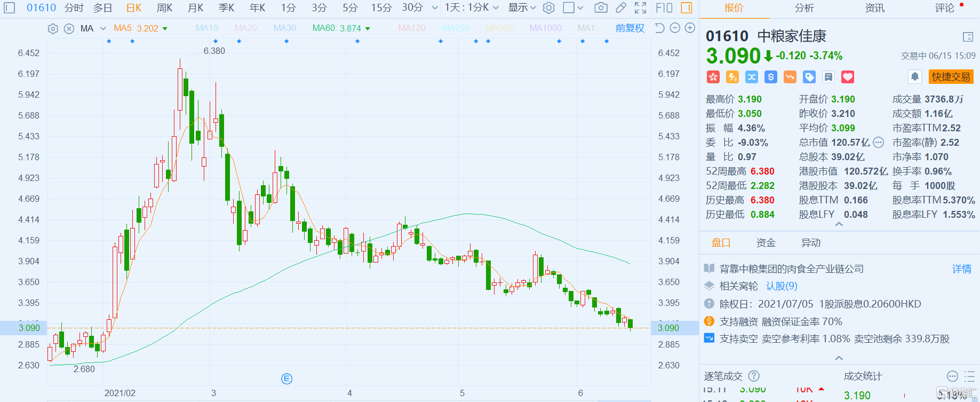Open help for 逐笔成交
Screen dimensions: 980x402
click(754, 376)
